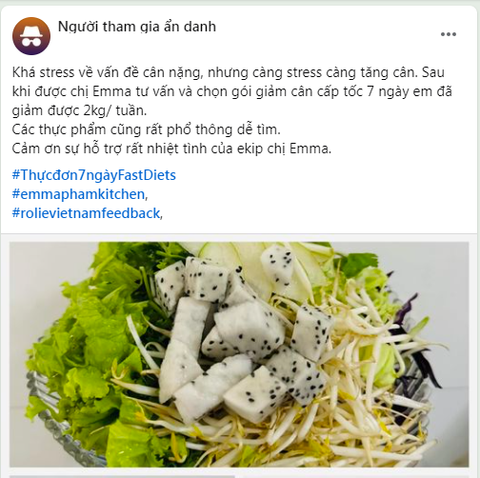Screen dimensions: 480x478
Task: Click the line mentioning 'gói giảm cân cấp tốc 7 ngày'
Action: 232,91
